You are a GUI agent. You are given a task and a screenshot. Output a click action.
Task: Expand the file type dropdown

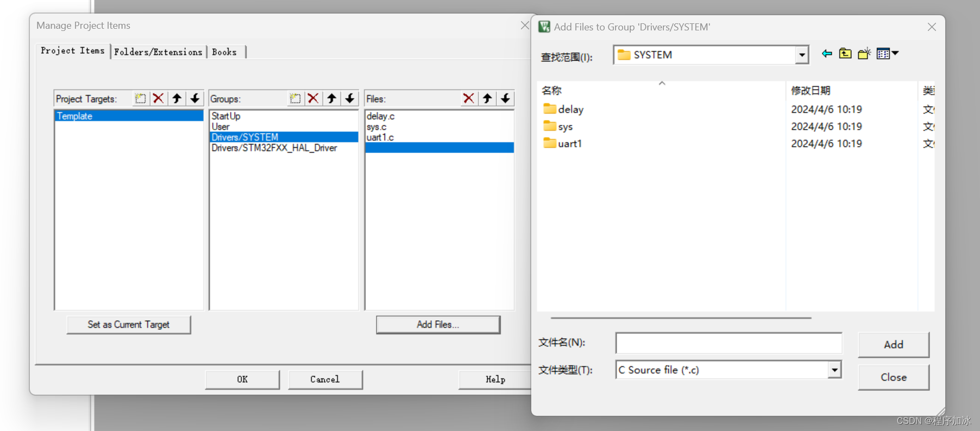coord(834,370)
